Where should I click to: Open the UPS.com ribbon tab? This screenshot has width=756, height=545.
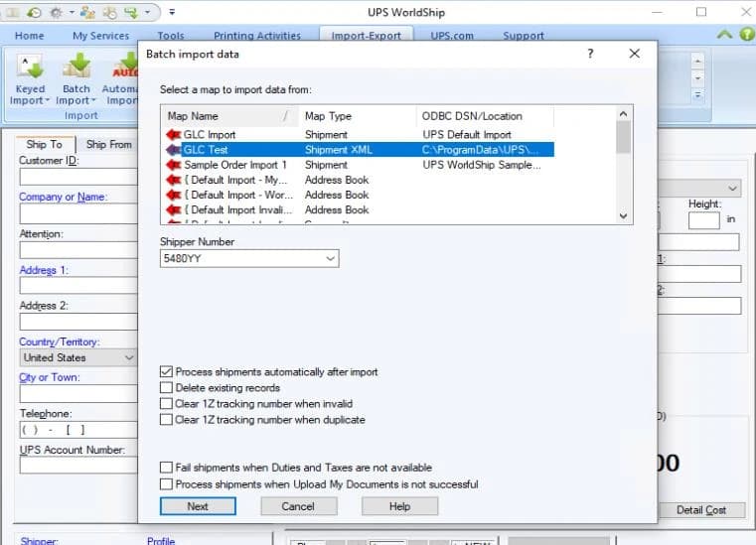452,36
